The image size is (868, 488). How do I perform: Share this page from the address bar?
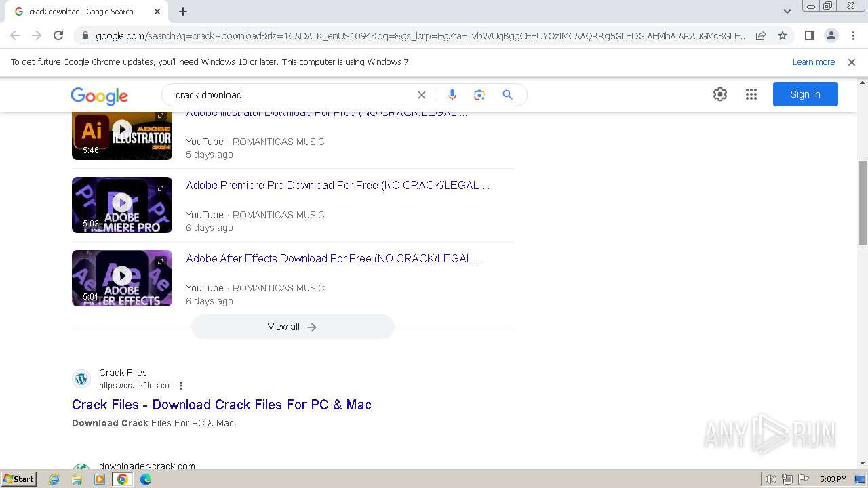tap(761, 35)
